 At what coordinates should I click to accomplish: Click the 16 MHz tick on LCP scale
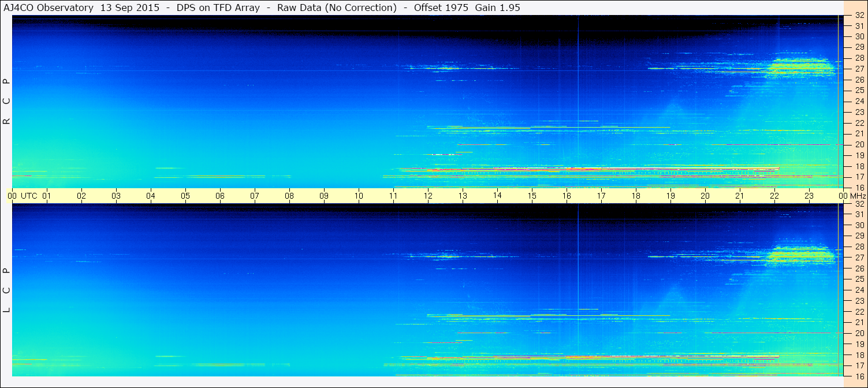point(859,376)
